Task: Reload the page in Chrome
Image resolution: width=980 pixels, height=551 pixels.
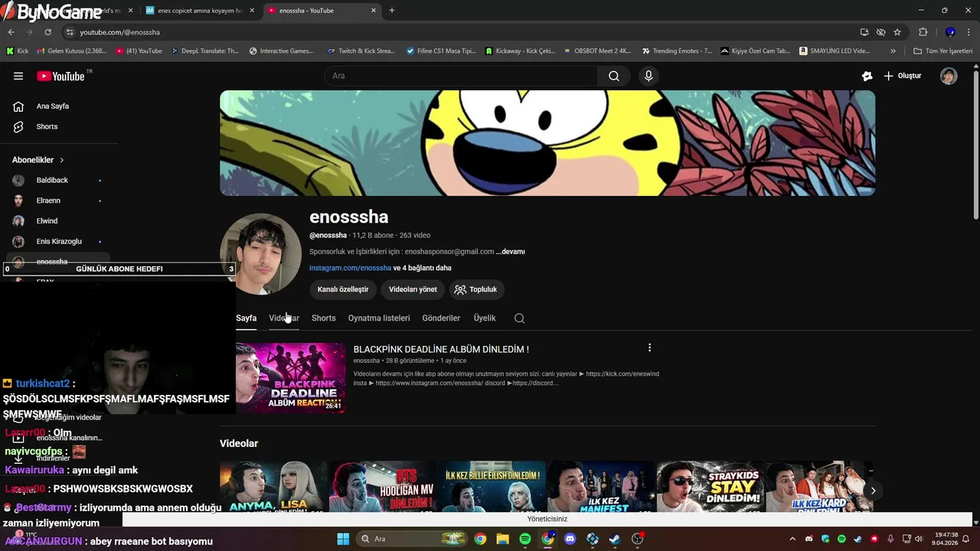Action: click(x=47, y=32)
